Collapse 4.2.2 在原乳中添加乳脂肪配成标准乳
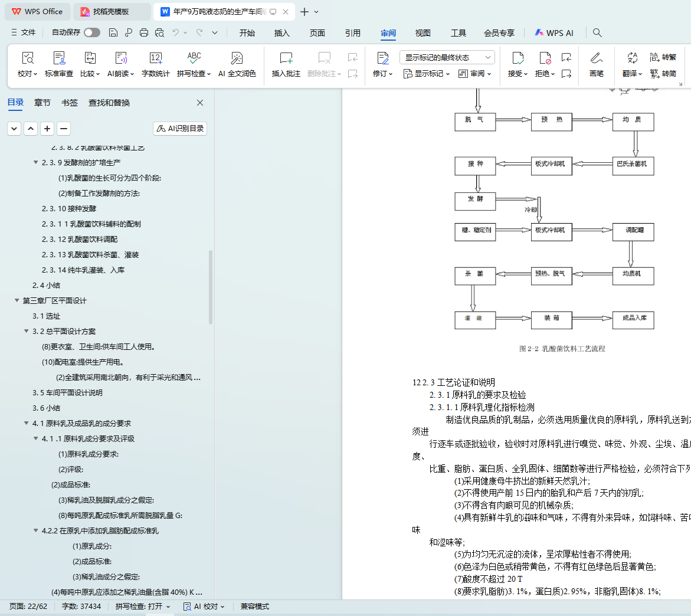Screen dimensions: 691x616 (x=35, y=531)
